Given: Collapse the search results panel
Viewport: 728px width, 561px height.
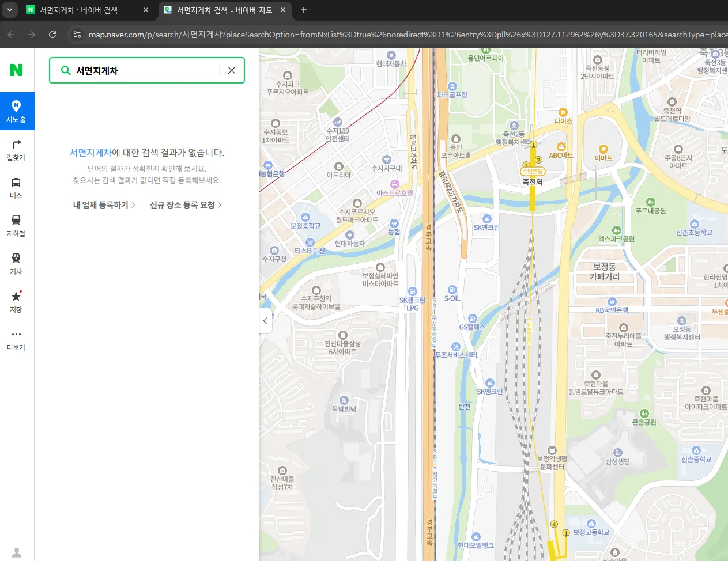Looking at the screenshot, I should [x=265, y=320].
